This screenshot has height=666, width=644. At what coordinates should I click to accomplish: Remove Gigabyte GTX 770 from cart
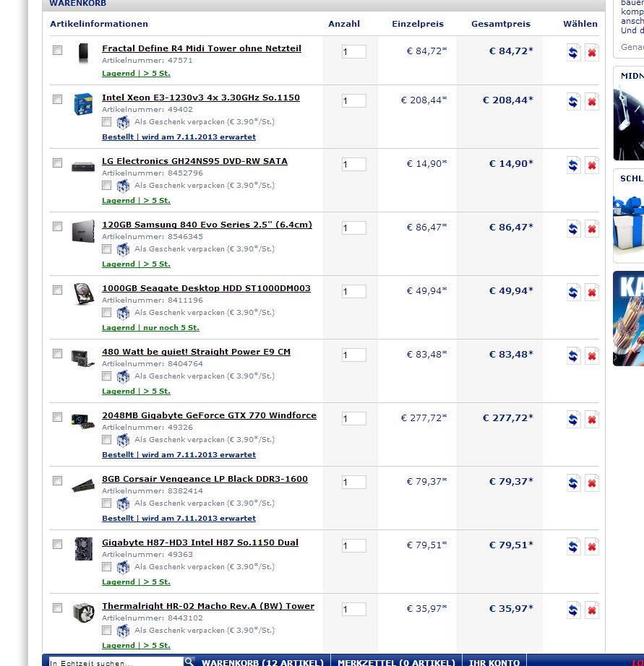[592, 420]
